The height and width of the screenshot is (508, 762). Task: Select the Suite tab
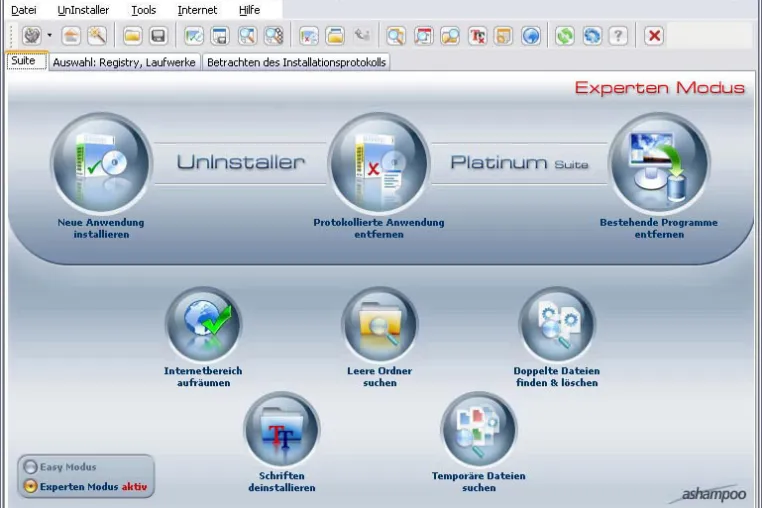click(27, 61)
